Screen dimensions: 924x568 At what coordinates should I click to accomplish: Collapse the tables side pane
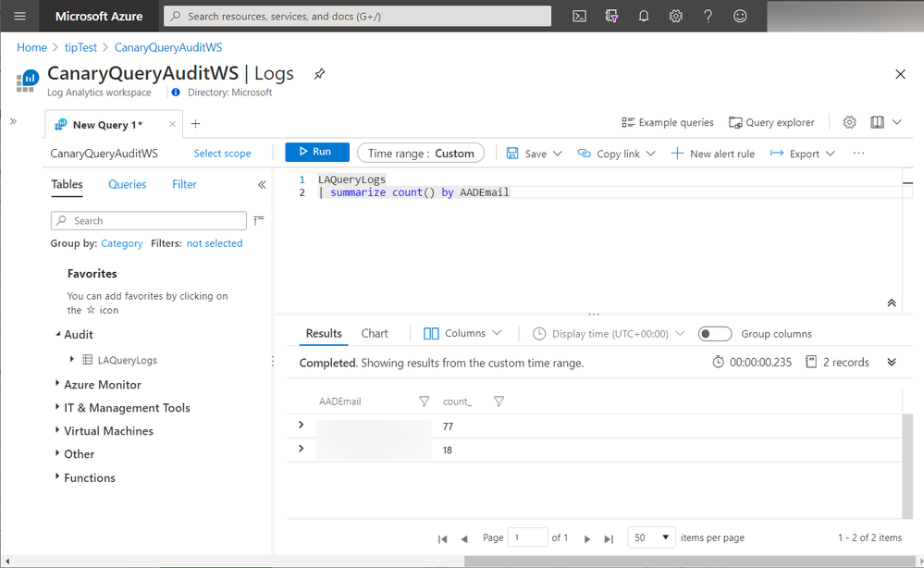coord(262,184)
